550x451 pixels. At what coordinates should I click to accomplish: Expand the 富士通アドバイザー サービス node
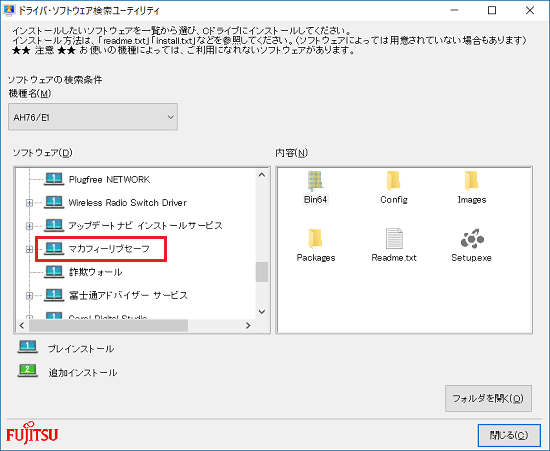29,295
